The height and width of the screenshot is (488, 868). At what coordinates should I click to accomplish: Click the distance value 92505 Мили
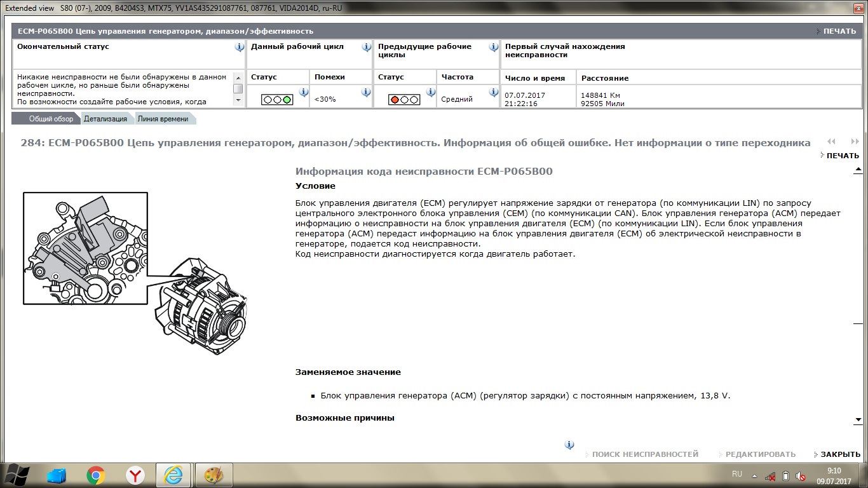(x=602, y=104)
